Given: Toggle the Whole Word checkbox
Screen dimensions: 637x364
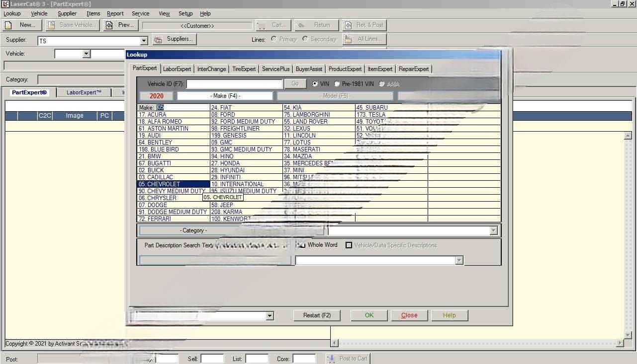Looking at the screenshot, I should tap(301, 245).
